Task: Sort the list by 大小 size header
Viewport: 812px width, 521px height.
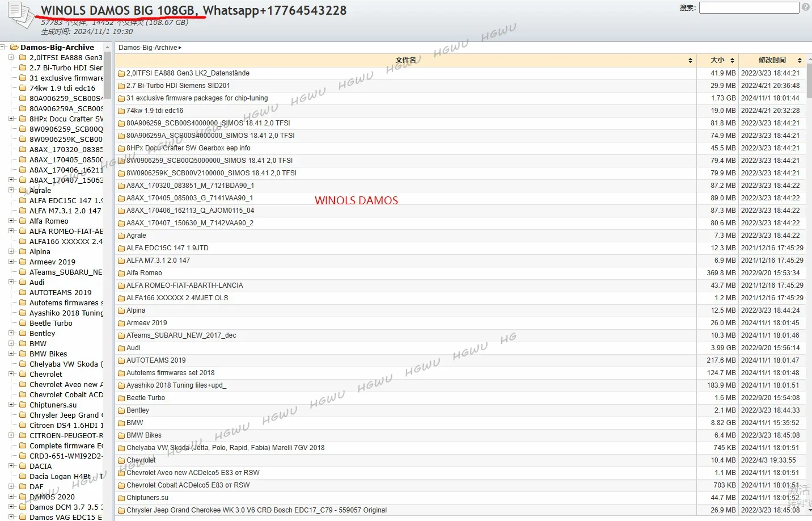Action: [717, 60]
